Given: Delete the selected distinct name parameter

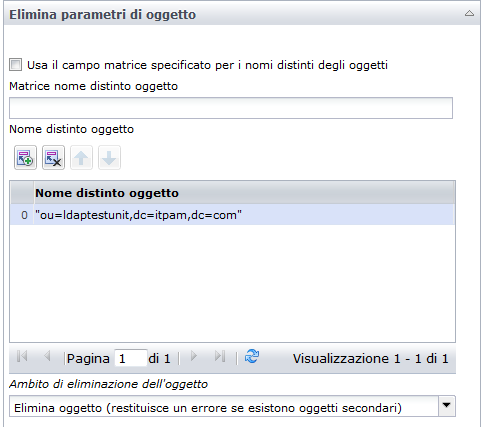Looking at the screenshot, I should 53,158.
